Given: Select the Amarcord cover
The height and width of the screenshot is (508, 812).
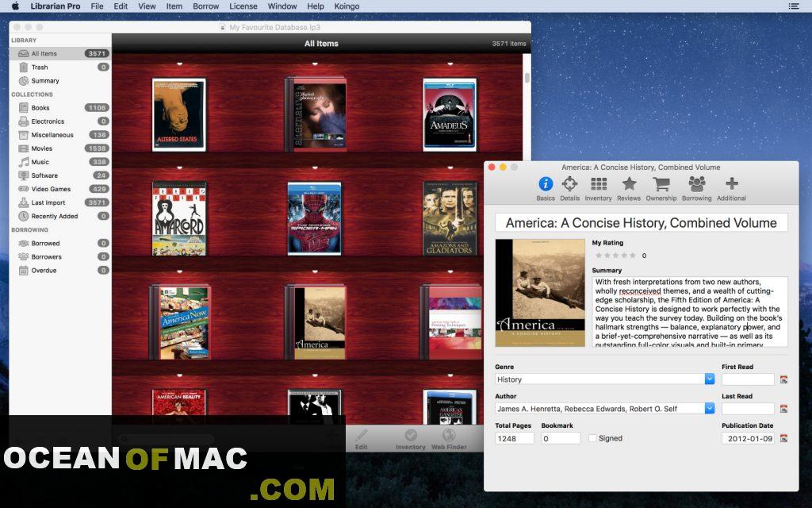Looking at the screenshot, I should 179,218.
